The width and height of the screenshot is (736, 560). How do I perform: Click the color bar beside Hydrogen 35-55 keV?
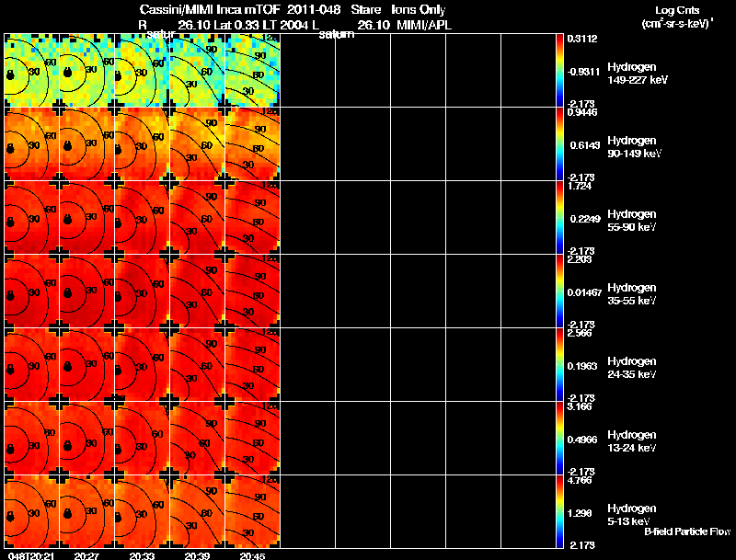[559, 291]
